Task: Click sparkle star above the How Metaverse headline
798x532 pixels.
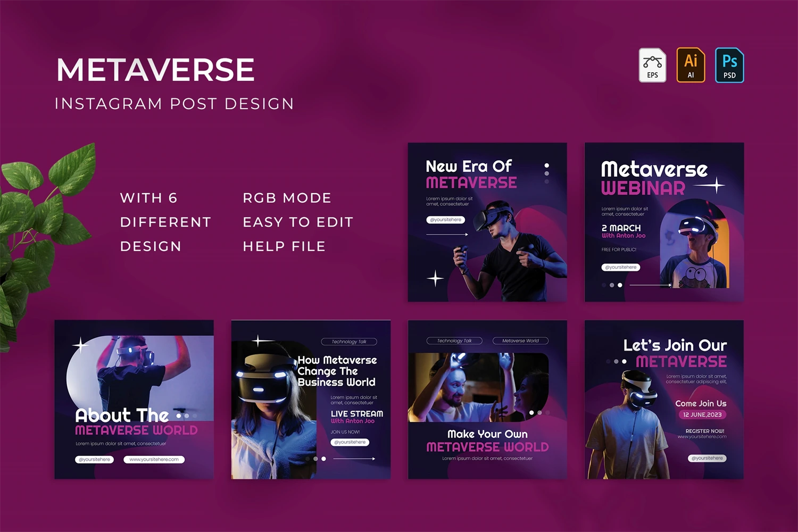Action: (x=259, y=340)
